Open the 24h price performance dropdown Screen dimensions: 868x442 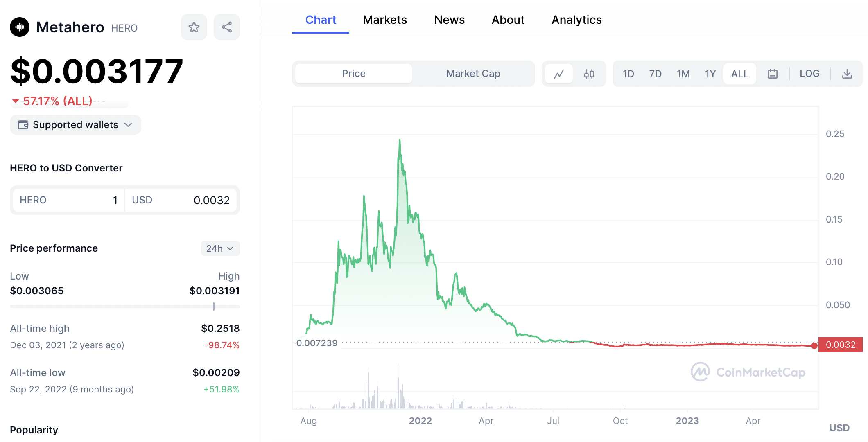(220, 248)
